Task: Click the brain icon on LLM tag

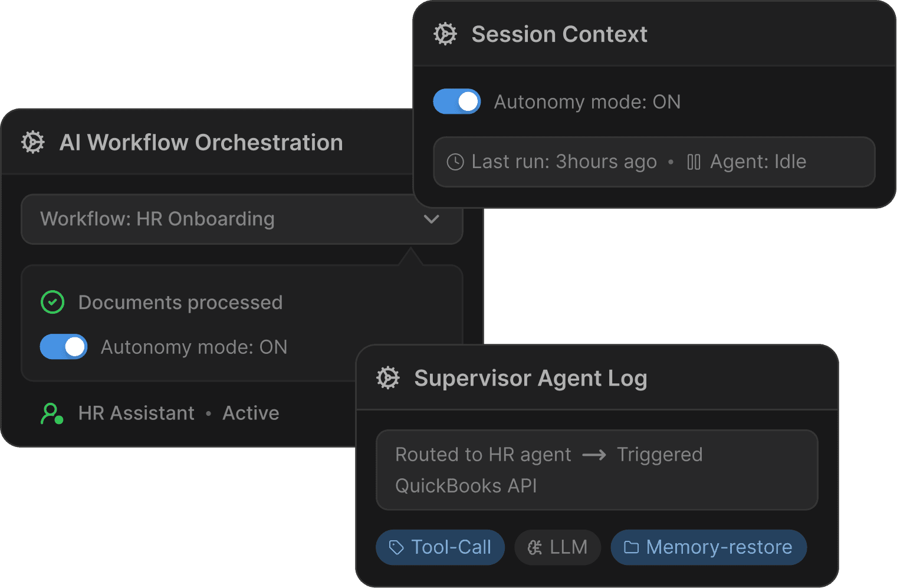Action: coord(535,547)
